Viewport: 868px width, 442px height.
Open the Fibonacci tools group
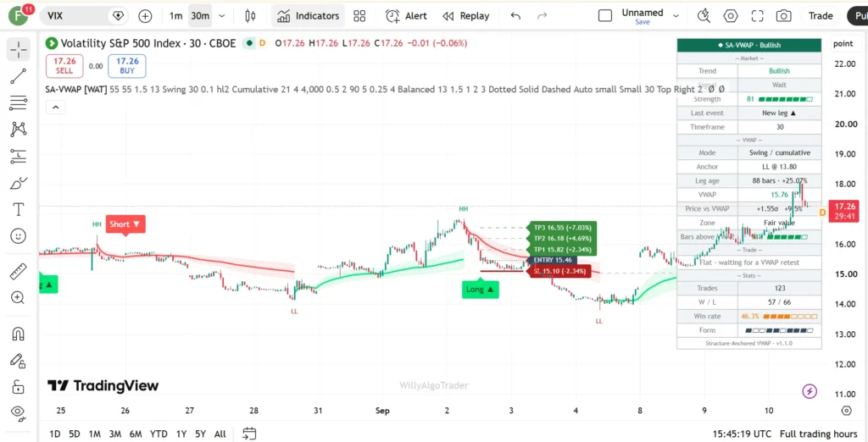click(19, 103)
